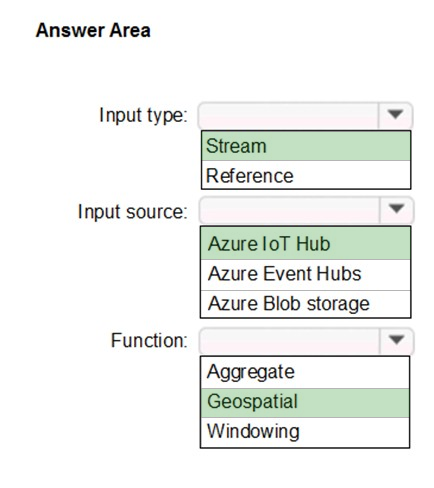Open the Input source dropdown arrow

tap(396, 210)
